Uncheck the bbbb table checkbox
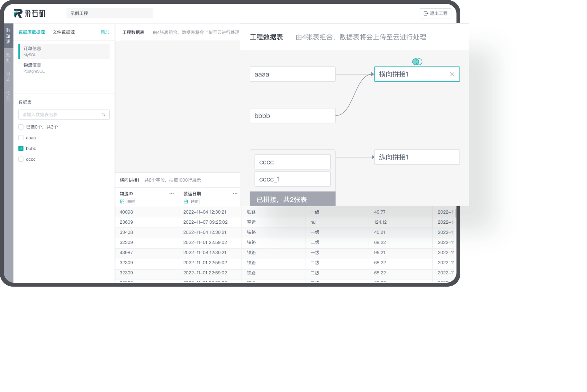The width and height of the screenshot is (587, 392). 21,148
